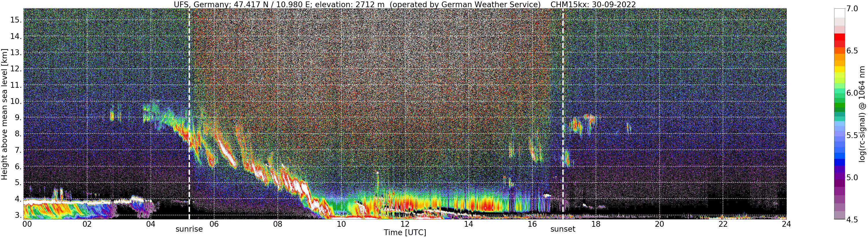Viewport: 868px width, 238px height.
Task: Click the y-axis tick label '12.'
Action: click(x=16, y=69)
